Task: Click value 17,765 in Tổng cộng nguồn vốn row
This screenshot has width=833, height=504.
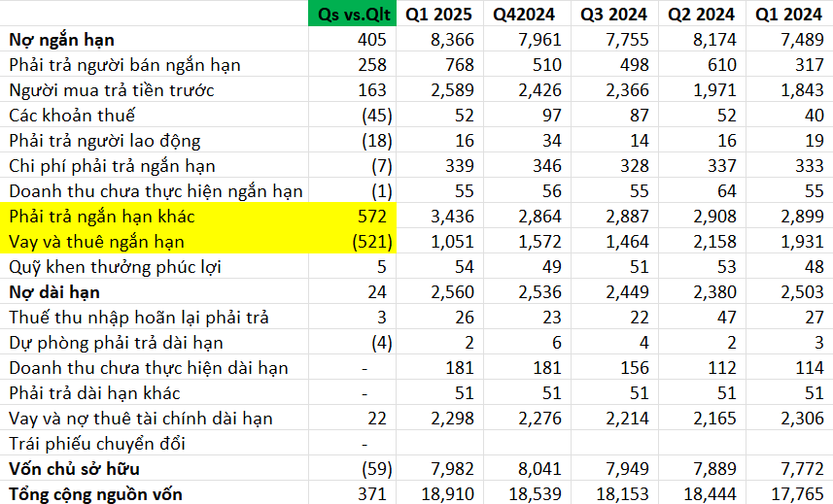Action: [798, 494]
